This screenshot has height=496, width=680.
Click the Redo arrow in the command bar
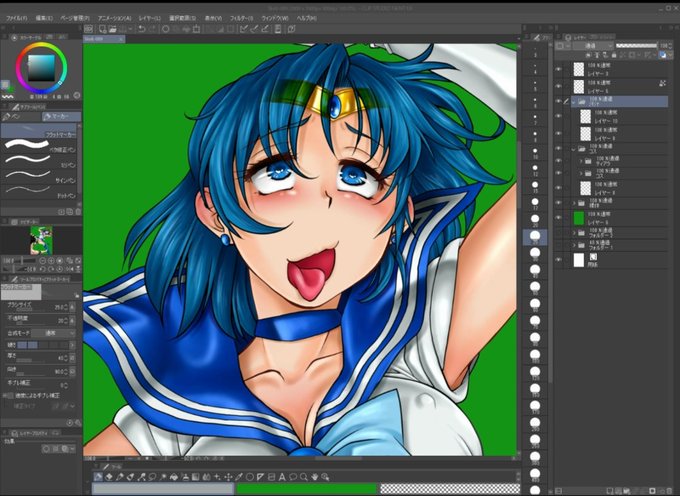(153, 29)
